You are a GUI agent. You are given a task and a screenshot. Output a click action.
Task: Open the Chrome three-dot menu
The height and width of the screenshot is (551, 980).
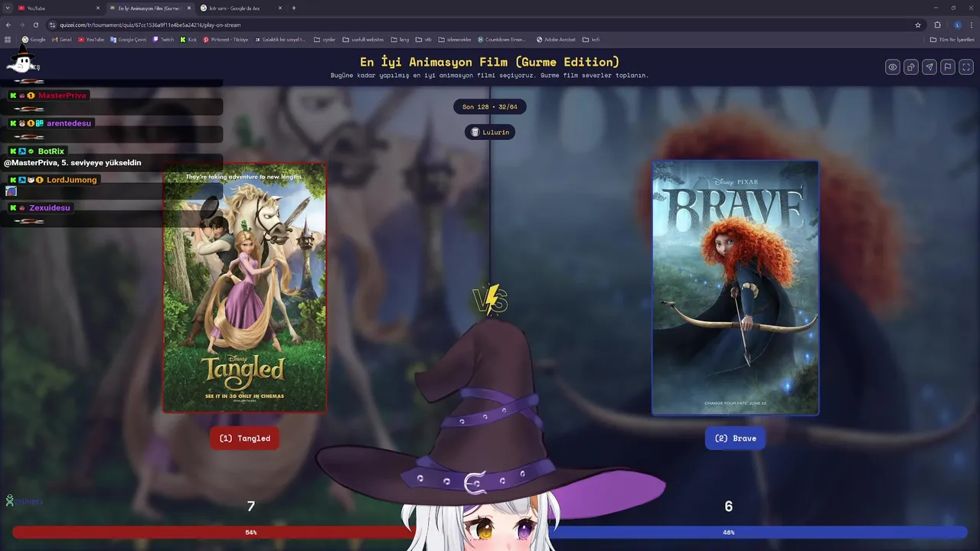tap(972, 24)
